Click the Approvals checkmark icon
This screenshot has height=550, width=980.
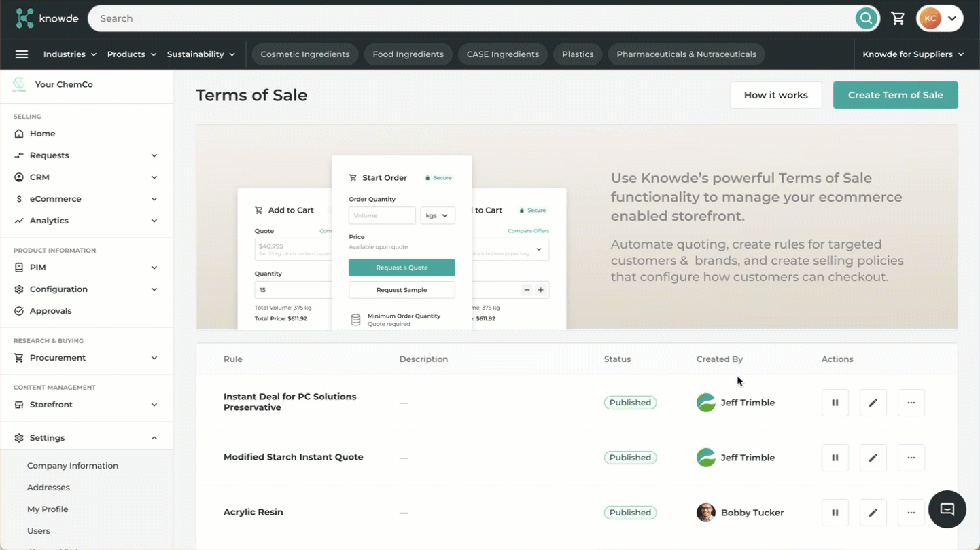(19, 311)
